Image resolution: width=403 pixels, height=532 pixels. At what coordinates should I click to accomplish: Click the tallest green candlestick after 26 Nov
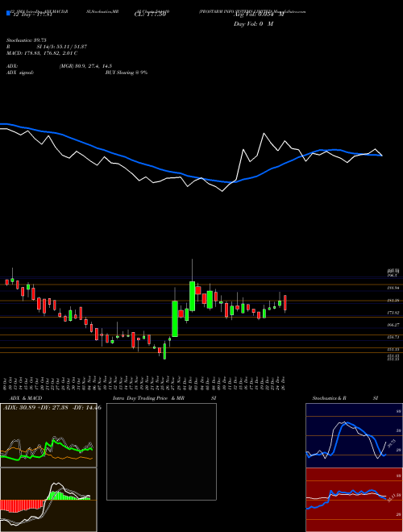pyautogui.click(x=175, y=318)
